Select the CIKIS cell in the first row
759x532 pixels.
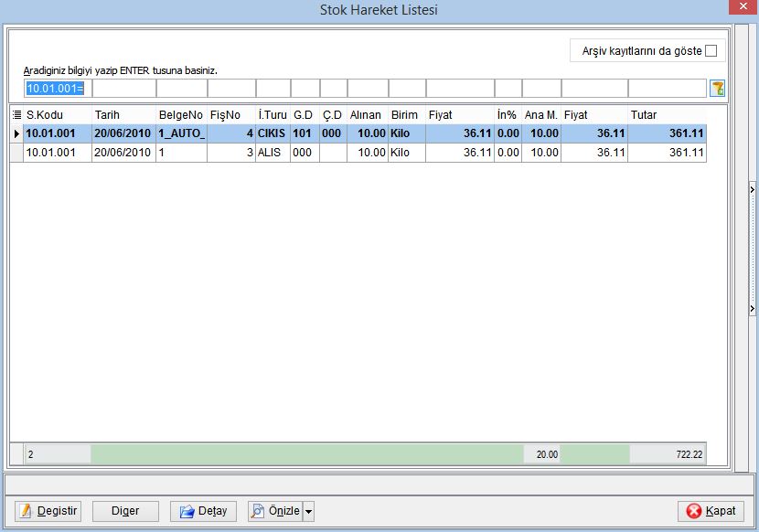tap(273, 133)
